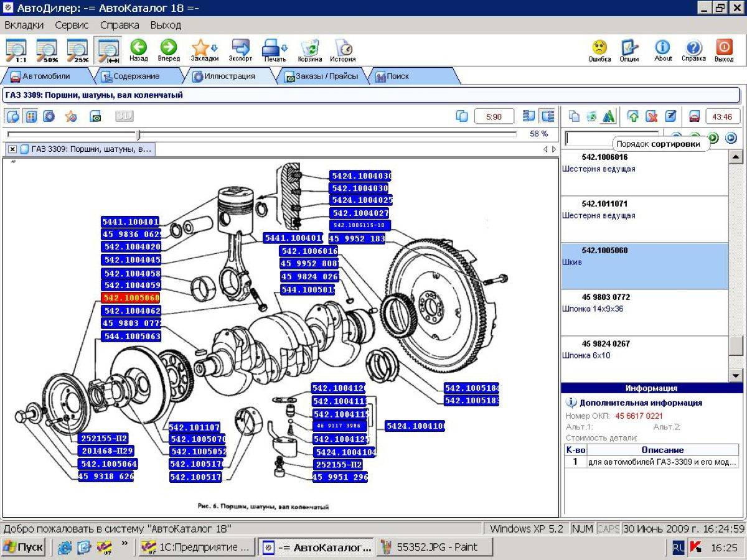Click the 5:90 counter field
747x560 pixels.
pos(494,116)
